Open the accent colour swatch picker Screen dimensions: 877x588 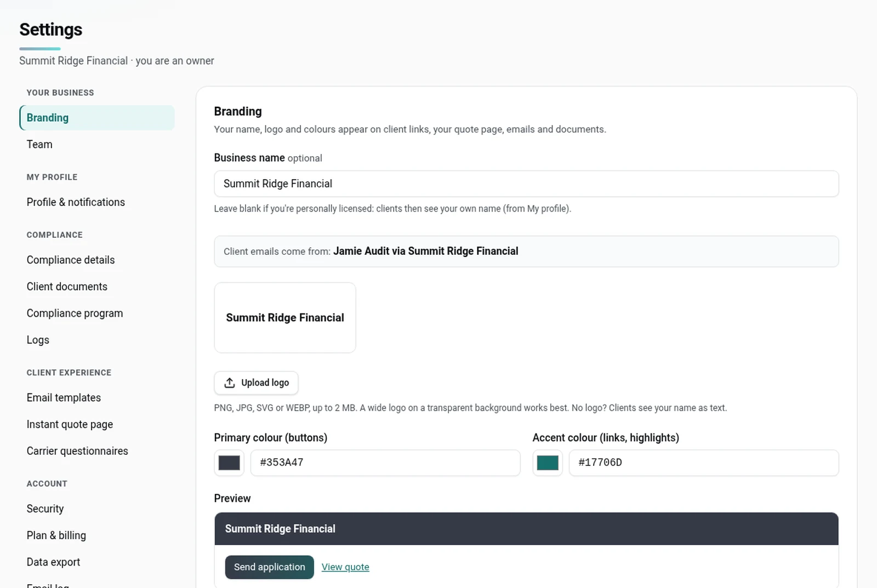point(548,463)
